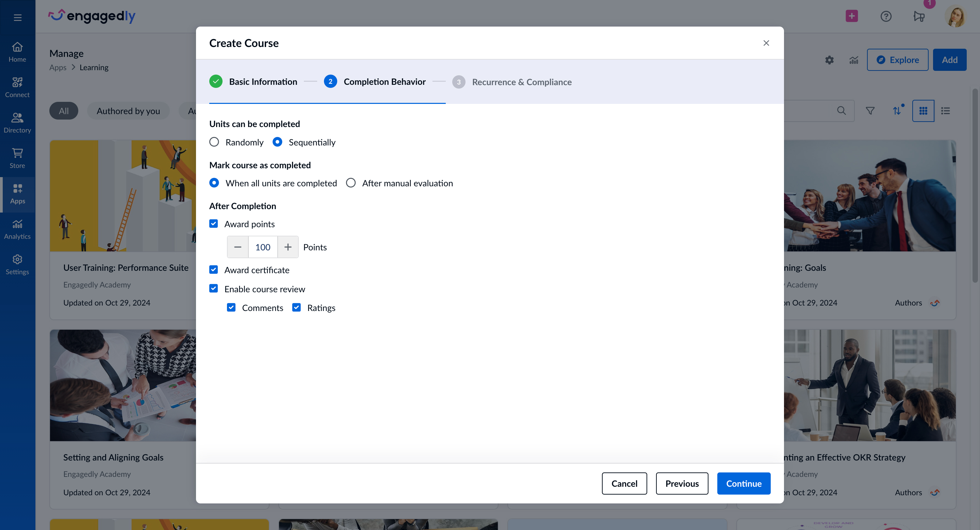
Task: Open the Store section
Action: 17,158
